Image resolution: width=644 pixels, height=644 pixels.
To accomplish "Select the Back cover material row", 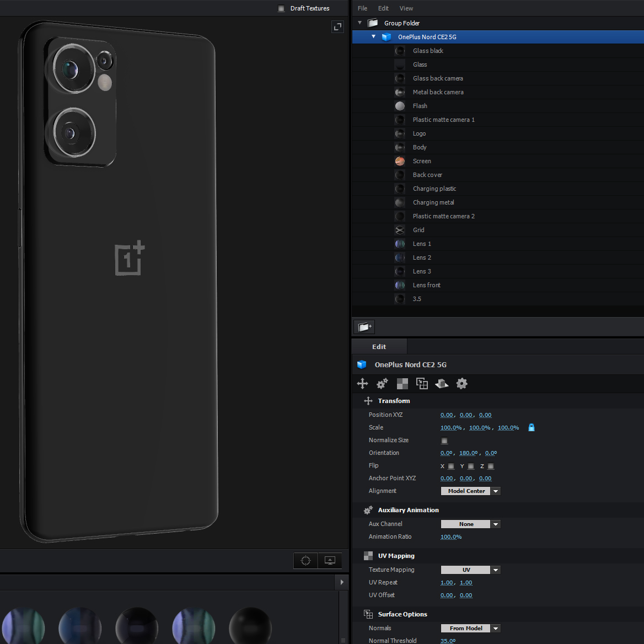I will coord(498,175).
